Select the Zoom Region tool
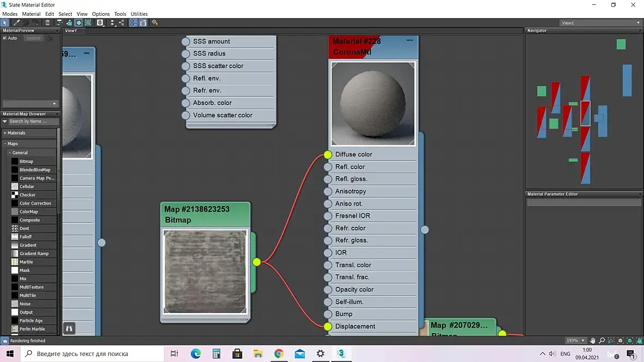Viewport: 644px width, 362px height. 611,340
